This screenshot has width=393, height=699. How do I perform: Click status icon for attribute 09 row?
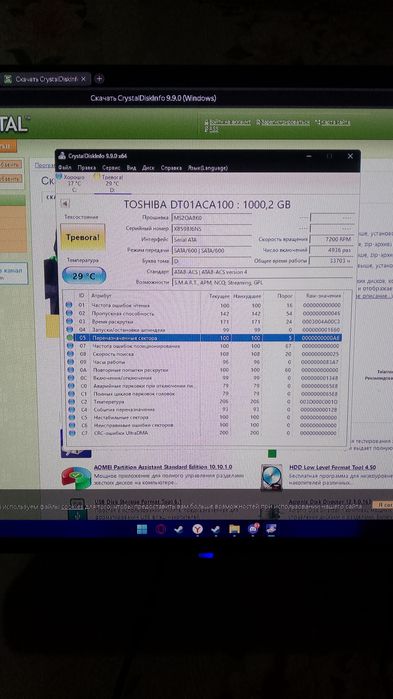click(x=69, y=362)
